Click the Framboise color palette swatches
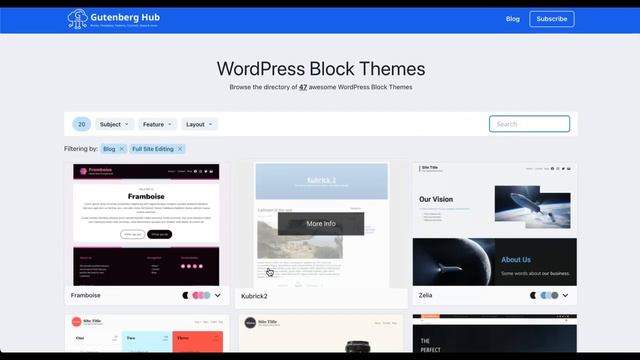Viewport: 640px width, 360px height. pyautogui.click(x=201, y=295)
